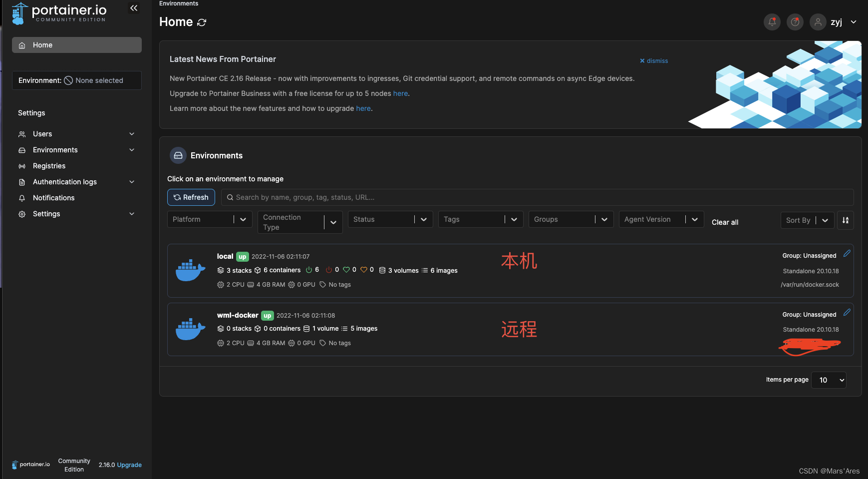Screen dimensions: 868x479
Task: Click the volumes icon in local row
Action: tap(382, 270)
